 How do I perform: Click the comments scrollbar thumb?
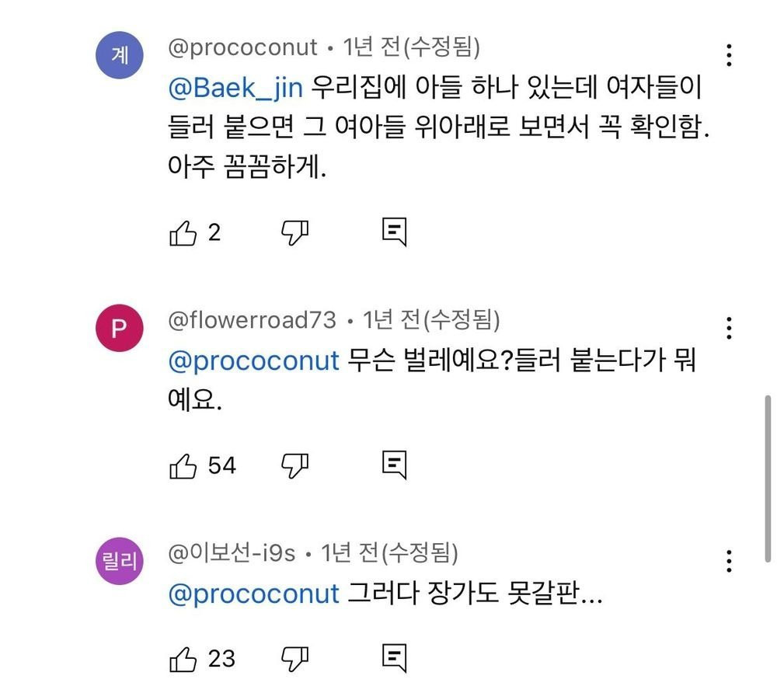click(x=768, y=478)
